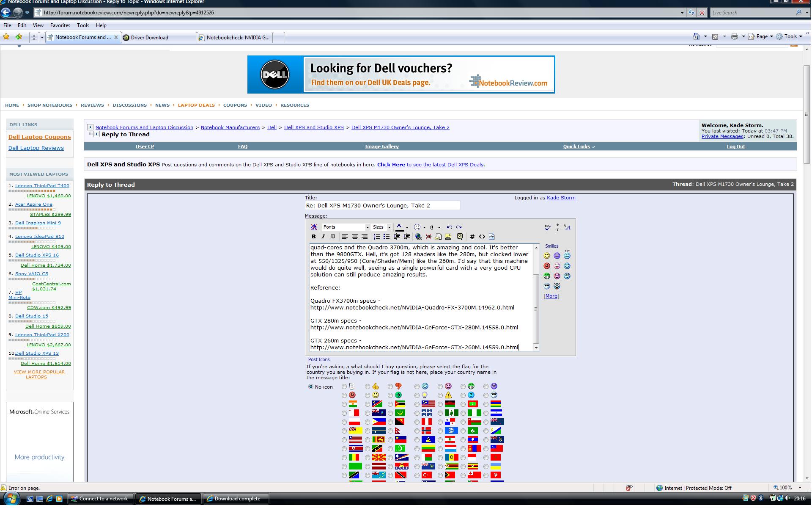Redo edit in message editor
The width and height of the screenshot is (812, 508).
click(x=459, y=227)
